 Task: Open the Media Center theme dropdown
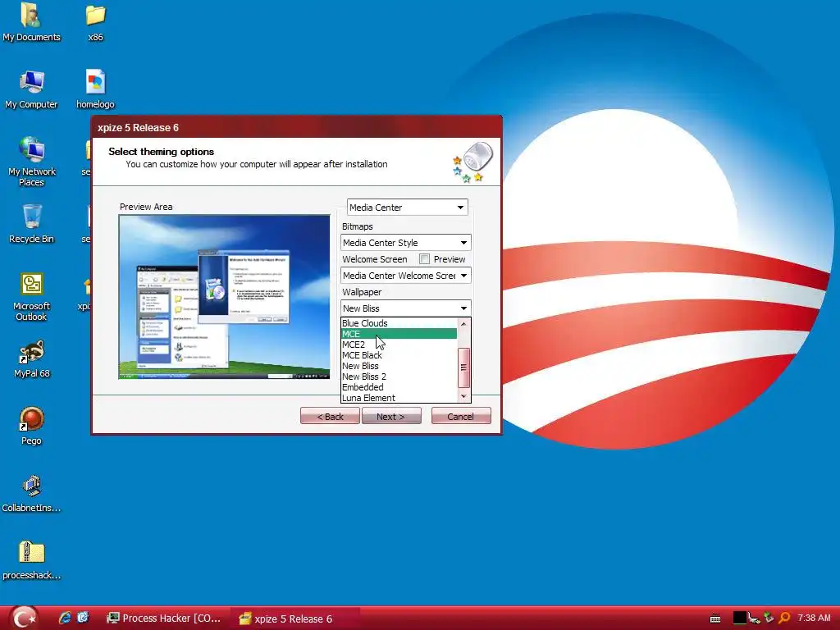[407, 208]
